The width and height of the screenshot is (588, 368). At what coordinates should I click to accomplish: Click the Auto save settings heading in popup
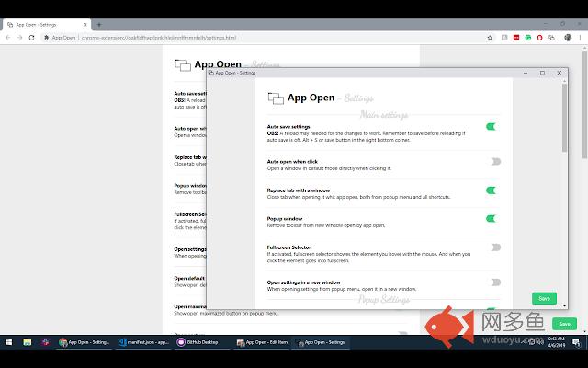tap(288, 127)
